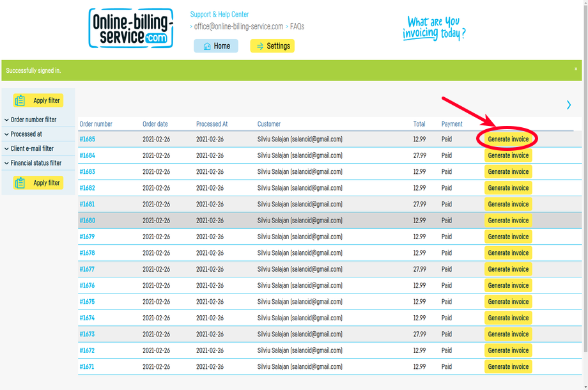
Task: Click the 'What are you invoicing today?' slogan
Action: point(434,28)
